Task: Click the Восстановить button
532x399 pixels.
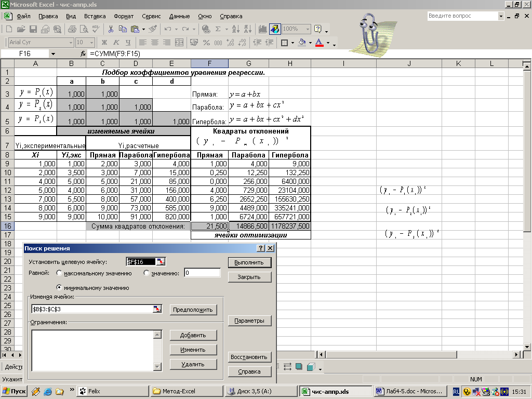Action: (249, 357)
